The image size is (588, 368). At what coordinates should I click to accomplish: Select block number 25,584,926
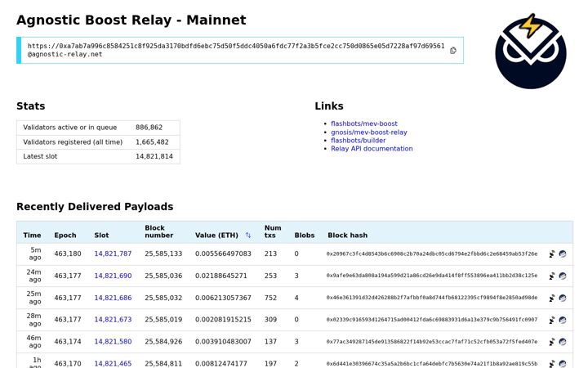click(x=163, y=342)
